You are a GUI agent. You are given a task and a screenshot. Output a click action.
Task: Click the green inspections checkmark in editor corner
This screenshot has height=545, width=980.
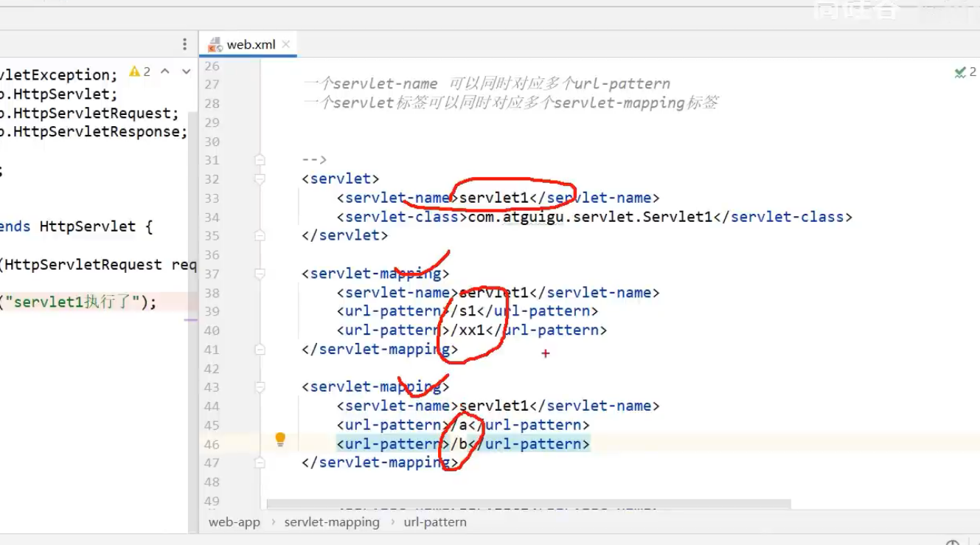(x=960, y=72)
